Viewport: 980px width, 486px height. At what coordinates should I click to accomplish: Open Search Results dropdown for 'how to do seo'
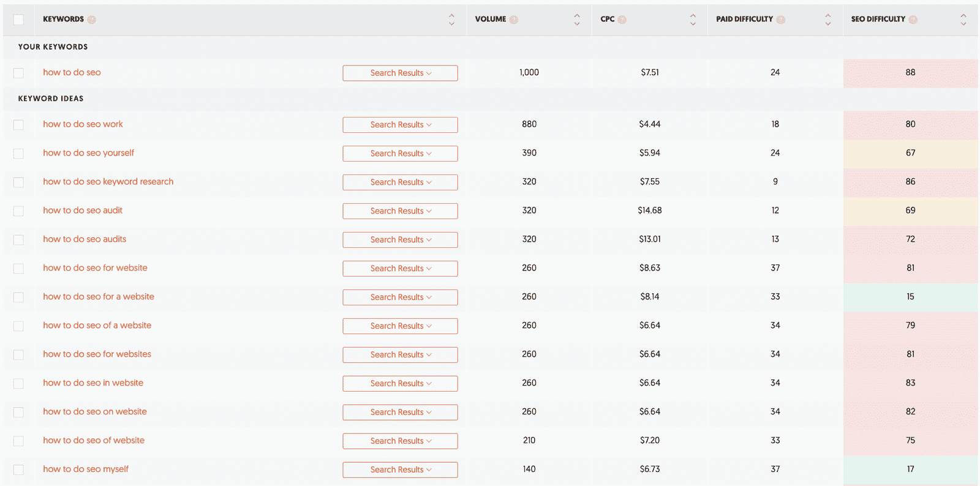pyautogui.click(x=400, y=73)
